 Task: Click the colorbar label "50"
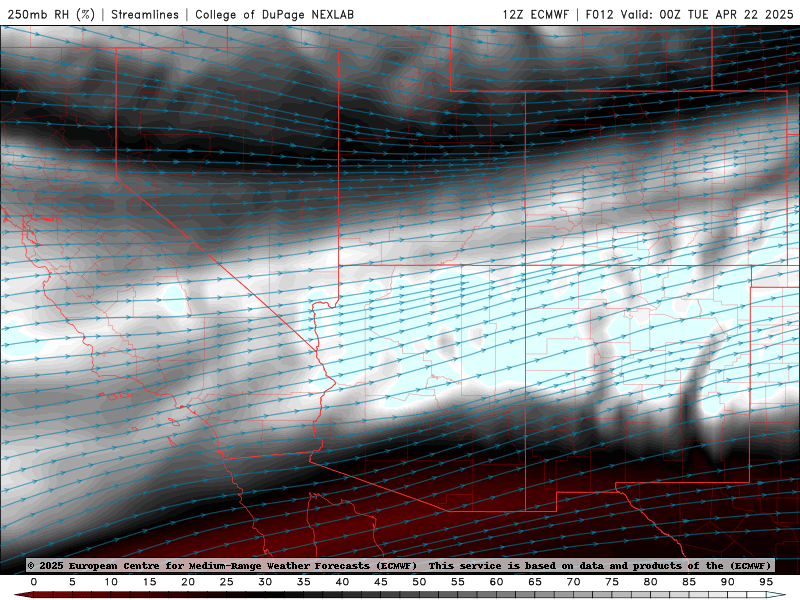tap(419, 582)
